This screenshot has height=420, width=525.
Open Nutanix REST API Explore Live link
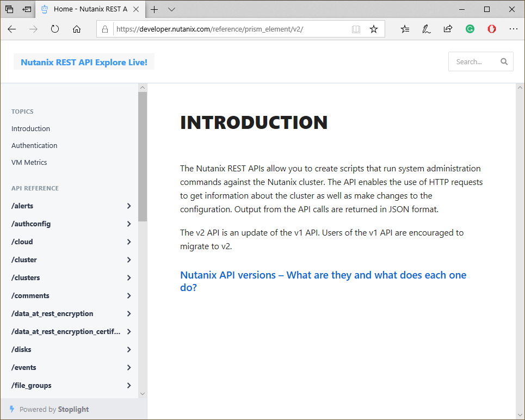click(84, 63)
